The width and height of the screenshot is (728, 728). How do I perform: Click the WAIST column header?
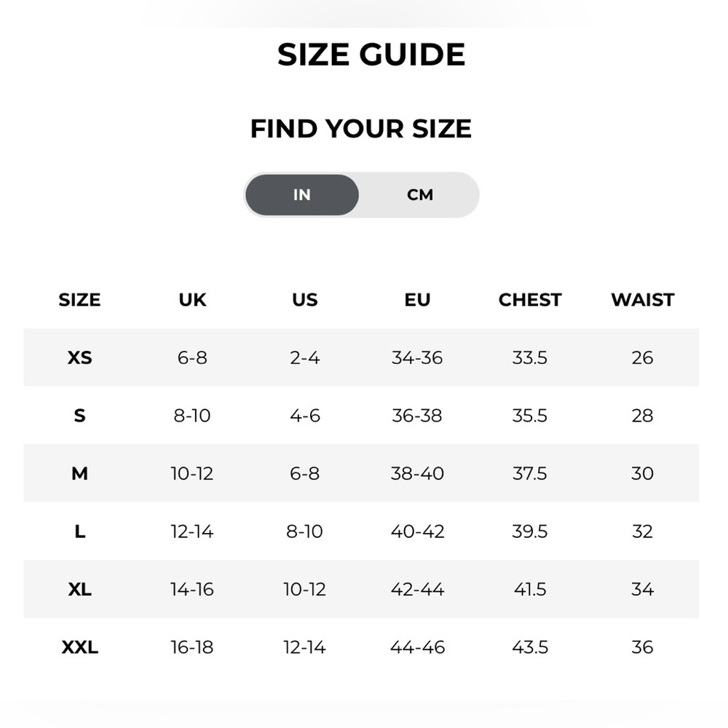point(643,300)
